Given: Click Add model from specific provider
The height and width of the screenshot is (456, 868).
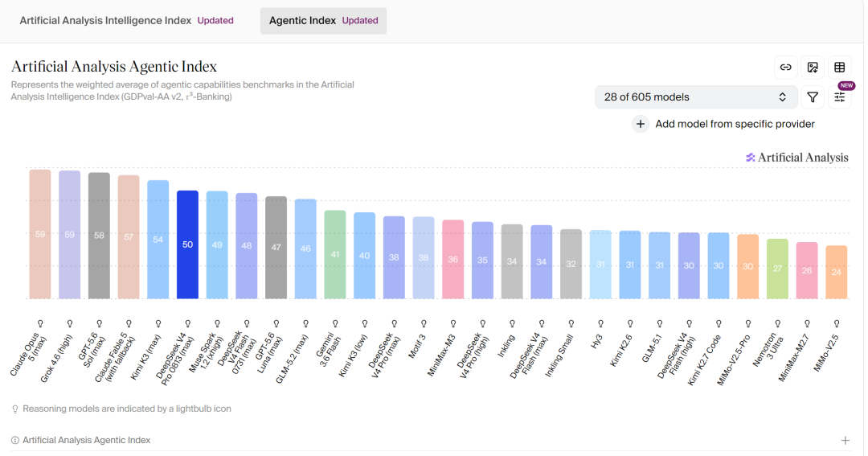Looking at the screenshot, I should [x=735, y=124].
